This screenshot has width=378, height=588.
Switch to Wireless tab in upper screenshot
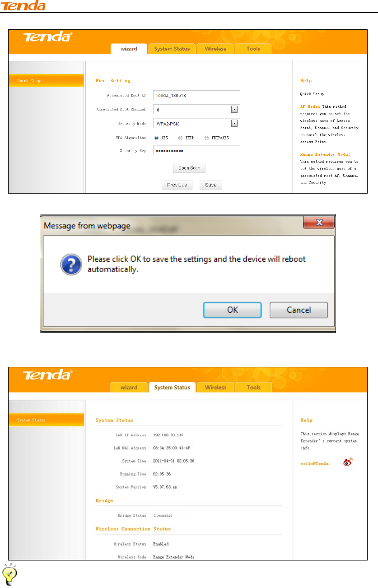(x=215, y=49)
